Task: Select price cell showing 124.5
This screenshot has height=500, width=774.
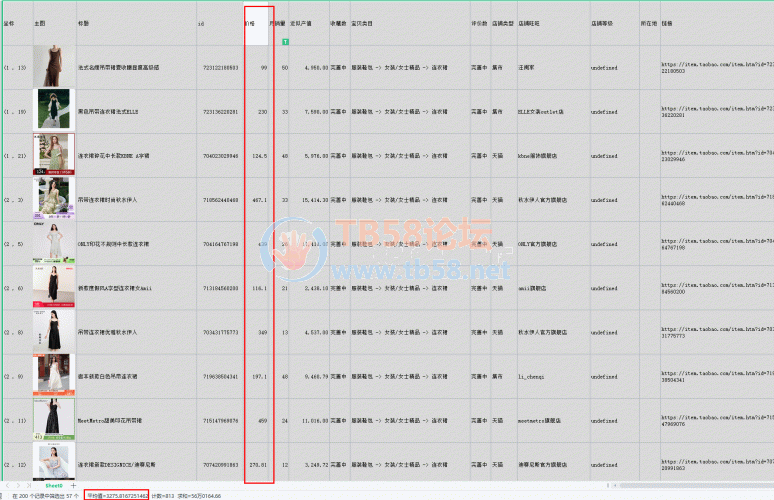Action: click(x=258, y=155)
